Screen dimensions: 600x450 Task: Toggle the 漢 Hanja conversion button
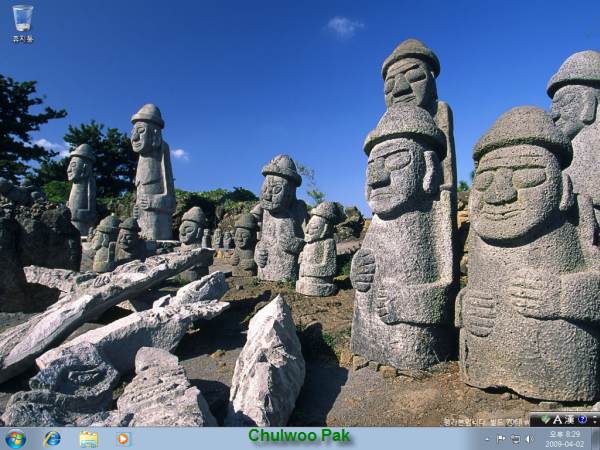[x=569, y=420]
